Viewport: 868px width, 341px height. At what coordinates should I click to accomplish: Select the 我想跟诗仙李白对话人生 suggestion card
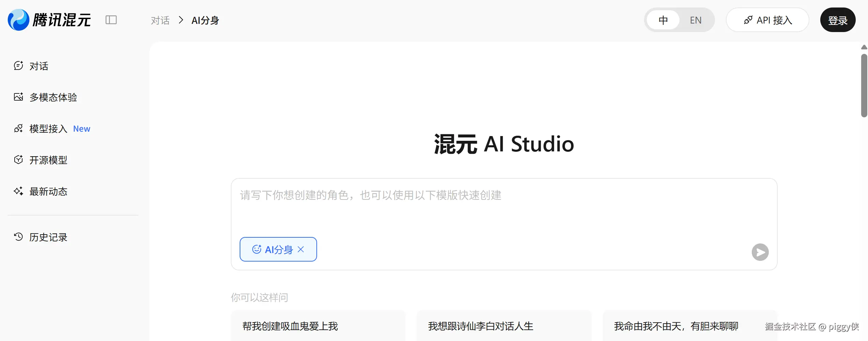[504, 326]
